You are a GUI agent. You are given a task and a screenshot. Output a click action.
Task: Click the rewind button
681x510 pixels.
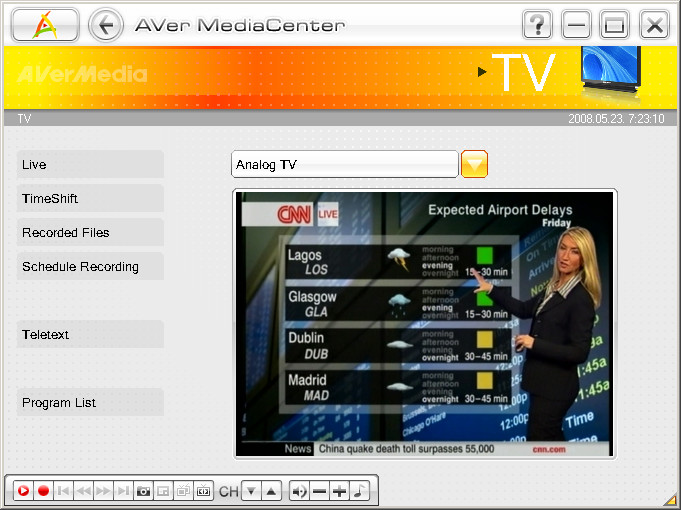coord(83,491)
